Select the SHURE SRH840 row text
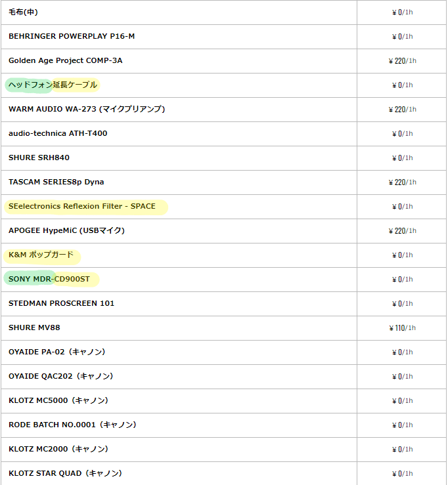The width and height of the screenshot is (448, 485). pos(39,158)
